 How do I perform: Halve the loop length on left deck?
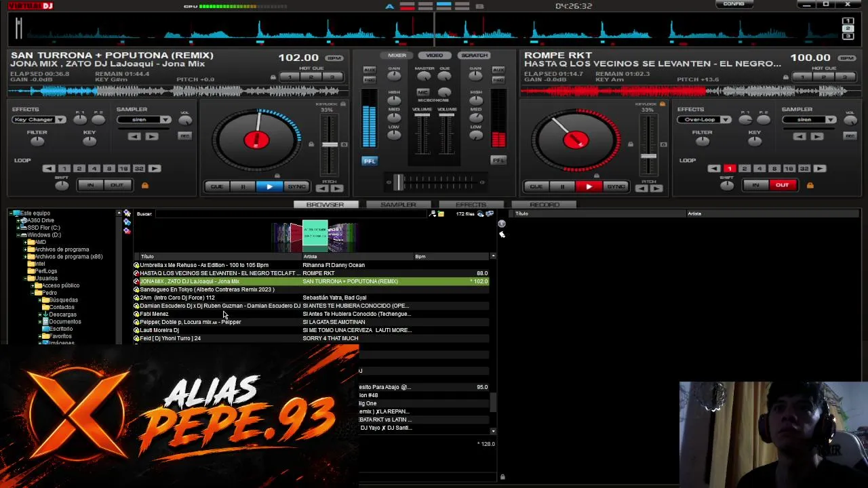point(49,168)
